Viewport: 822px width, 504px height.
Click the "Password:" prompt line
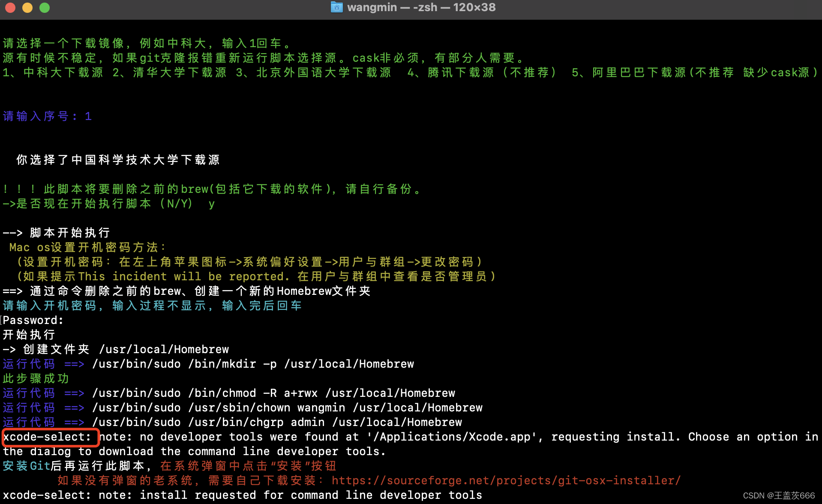33,320
